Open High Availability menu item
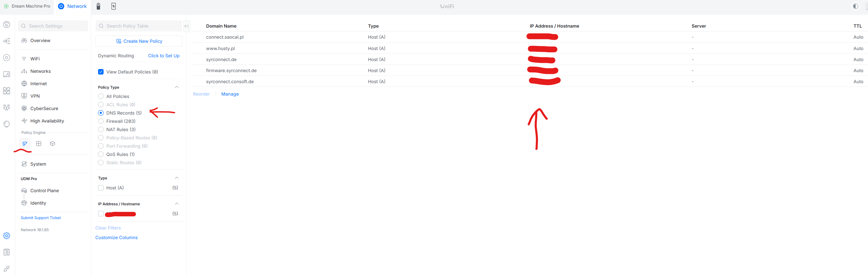The height and width of the screenshot is (275, 868). point(53,121)
